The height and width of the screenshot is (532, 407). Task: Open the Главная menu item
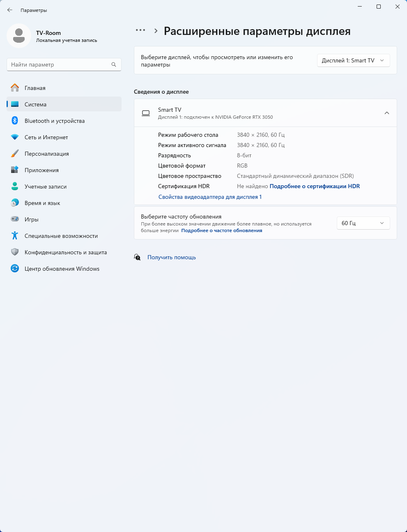pos(35,88)
